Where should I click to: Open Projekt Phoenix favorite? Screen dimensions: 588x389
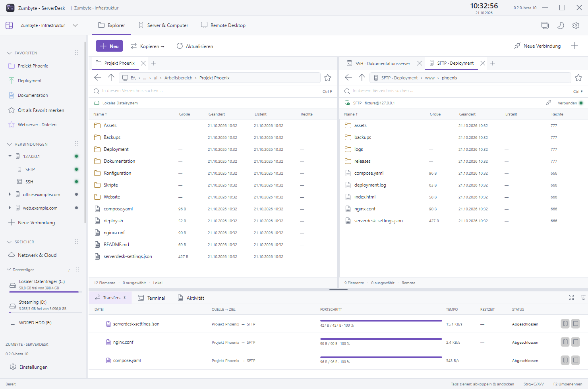pyautogui.click(x=33, y=66)
